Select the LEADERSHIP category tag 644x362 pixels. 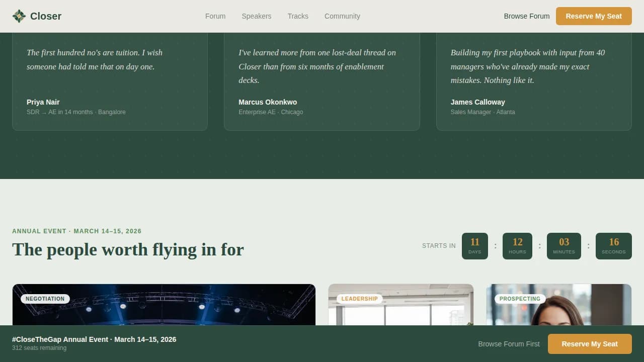pyautogui.click(x=359, y=298)
